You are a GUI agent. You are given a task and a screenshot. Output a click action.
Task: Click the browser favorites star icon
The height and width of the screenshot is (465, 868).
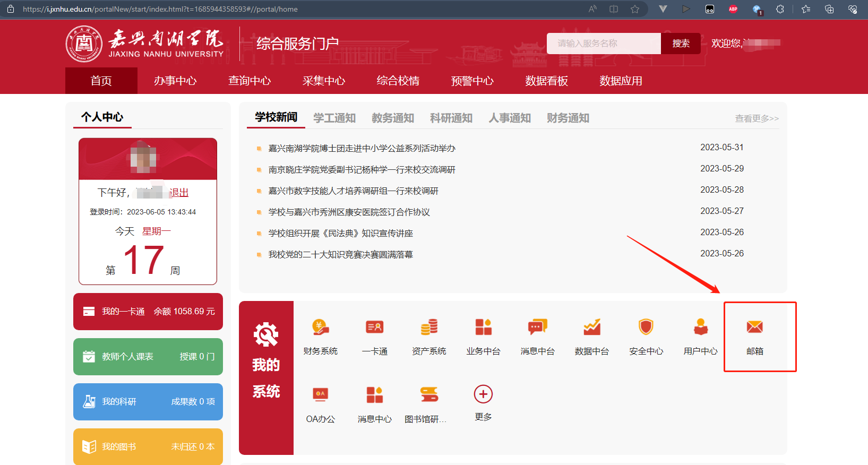pyautogui.click(x=634, y=9)
